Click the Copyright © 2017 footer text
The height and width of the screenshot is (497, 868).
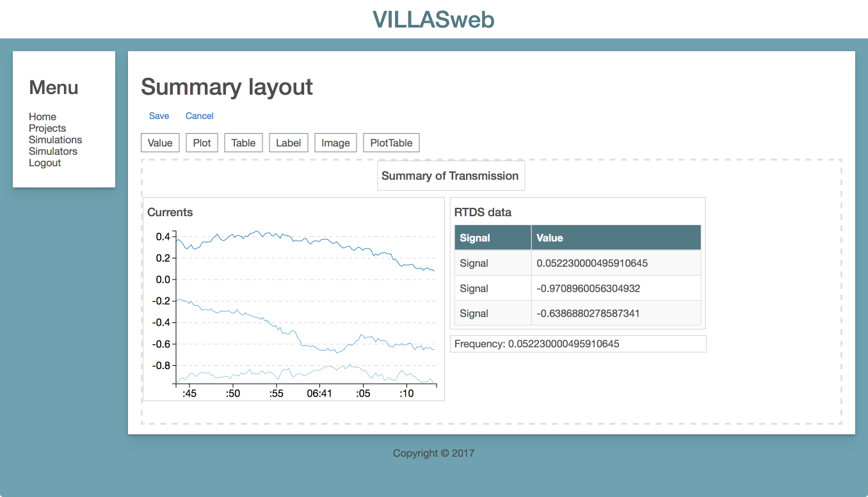point(434,453)
